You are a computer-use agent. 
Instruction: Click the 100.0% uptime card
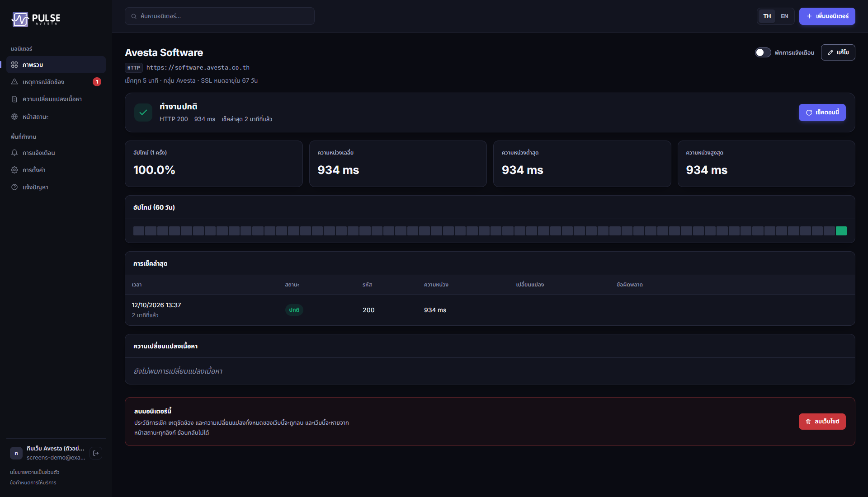[x=214, y=164]
